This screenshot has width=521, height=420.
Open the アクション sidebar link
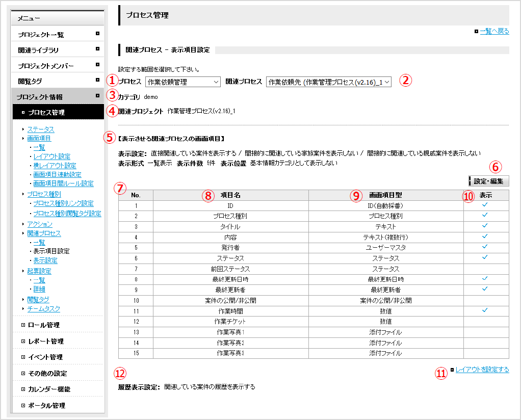(40, 224)
